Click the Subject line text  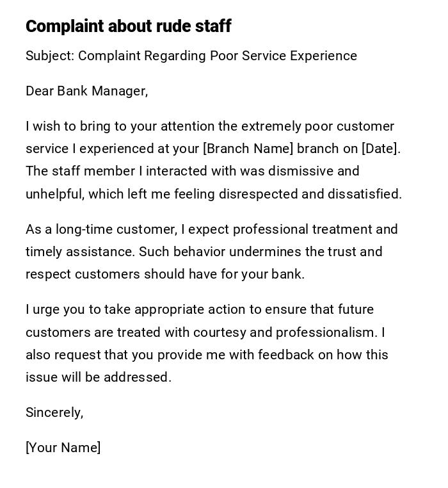point(191,56)
